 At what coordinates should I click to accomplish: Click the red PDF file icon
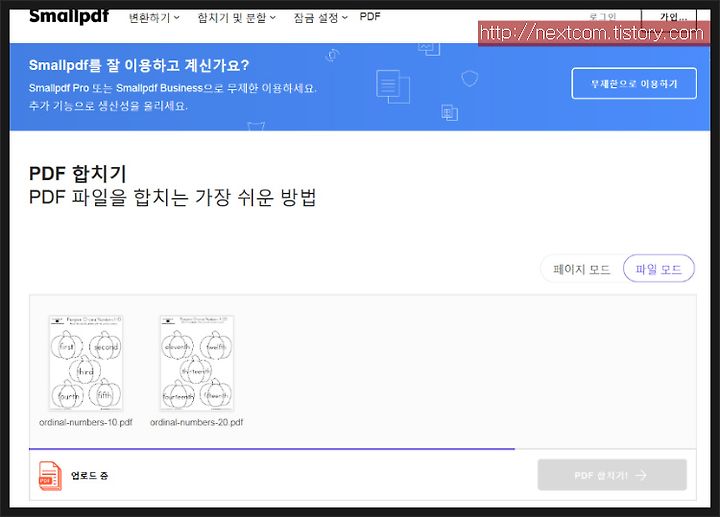point(50,476)
